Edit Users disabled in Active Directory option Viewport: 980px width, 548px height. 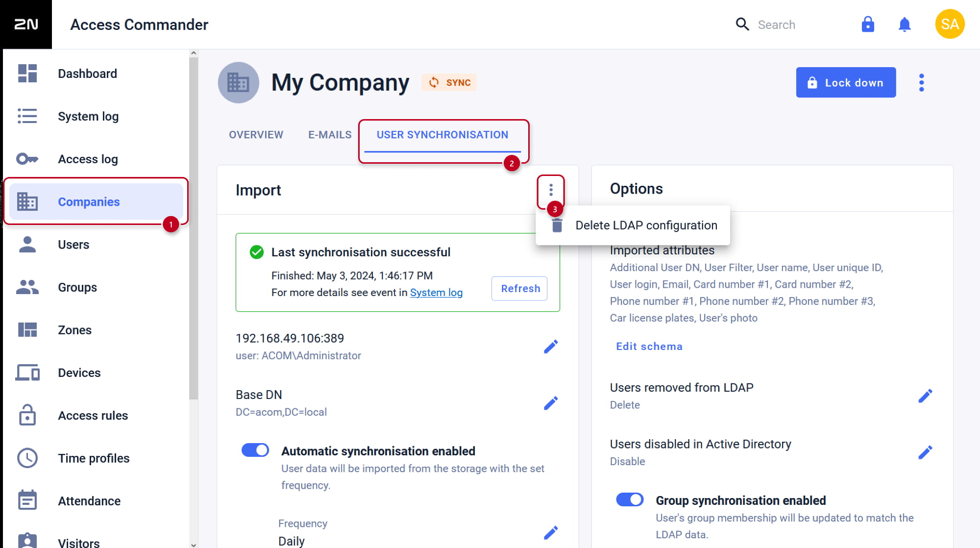pyautogui.click(x=925, y=452)
